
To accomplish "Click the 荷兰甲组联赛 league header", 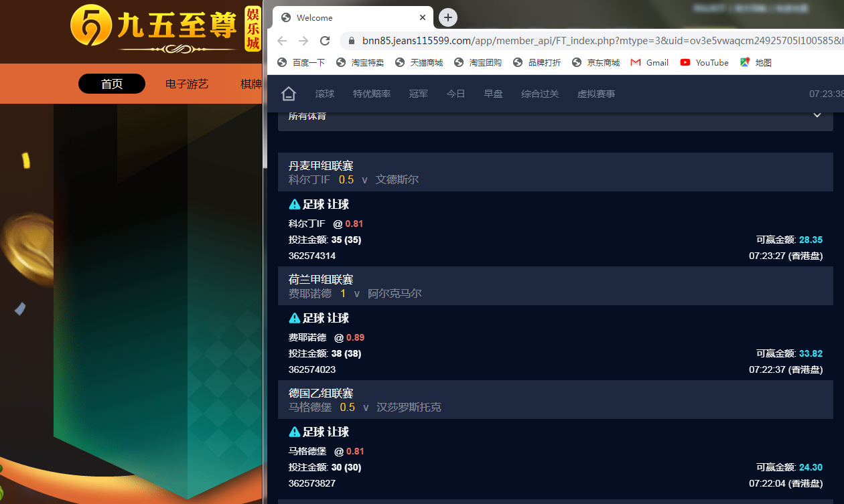I will [555, 286].
